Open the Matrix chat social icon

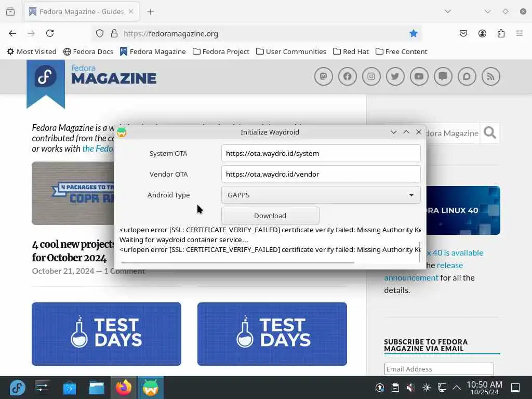(x=467, y=76)
